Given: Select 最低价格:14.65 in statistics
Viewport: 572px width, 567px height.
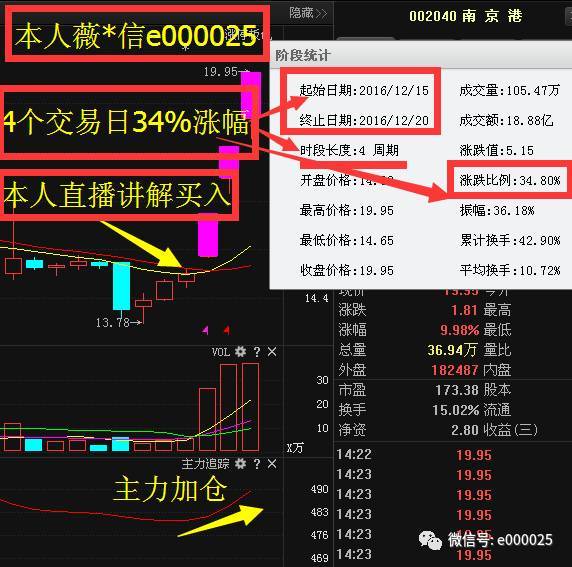Looking at the screenshot, I should point(347,240).
